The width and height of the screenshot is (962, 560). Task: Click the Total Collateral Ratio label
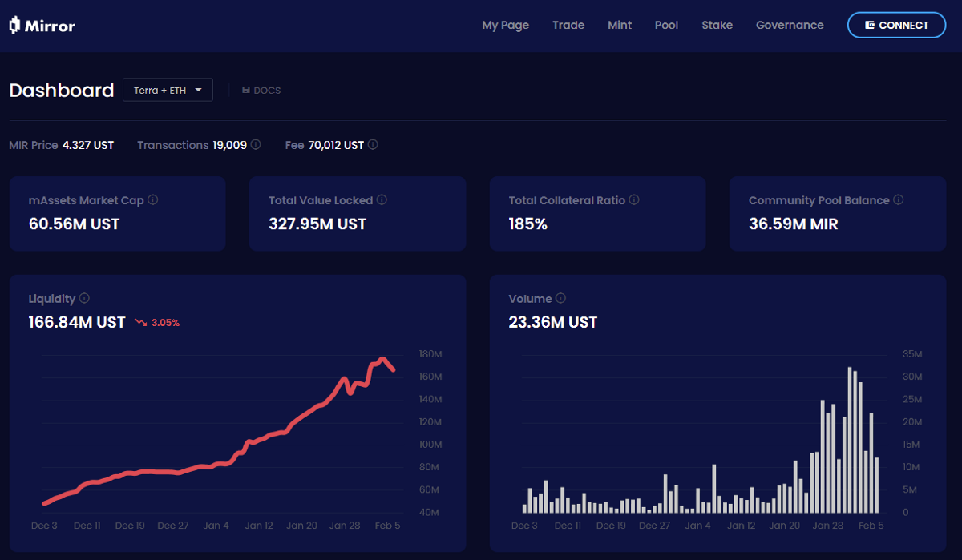(567, 200)
